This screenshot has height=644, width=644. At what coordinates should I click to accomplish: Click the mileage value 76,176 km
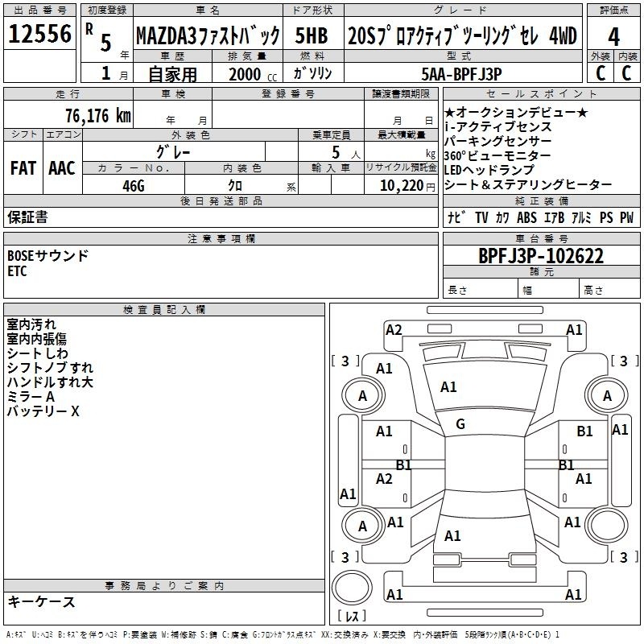[x=98, y=115]
